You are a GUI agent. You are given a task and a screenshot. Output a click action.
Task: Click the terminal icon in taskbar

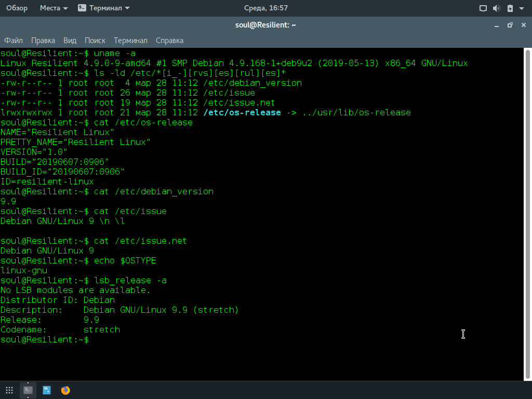(28, 390)
